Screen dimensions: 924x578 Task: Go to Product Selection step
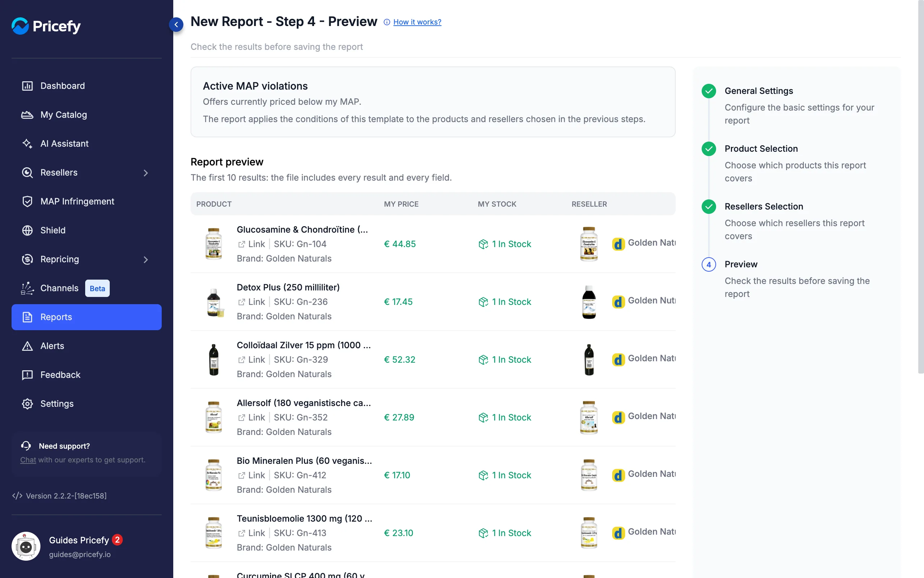coord(761,148)
